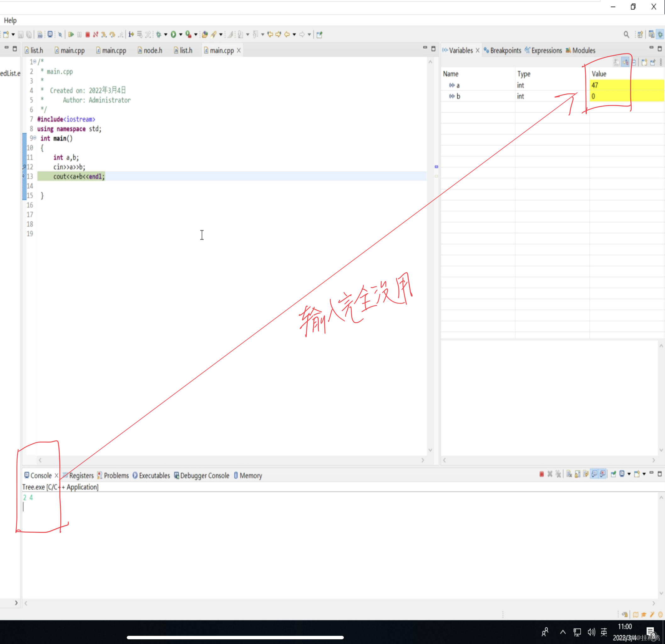Click the Disconnect debug icon

pos(96,35)
